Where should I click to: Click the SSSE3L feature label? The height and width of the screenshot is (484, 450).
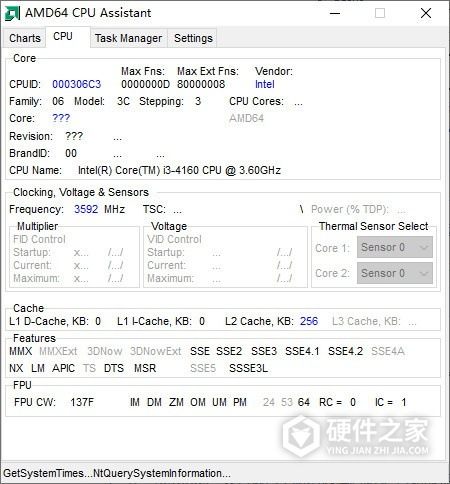tap(248, 368)
